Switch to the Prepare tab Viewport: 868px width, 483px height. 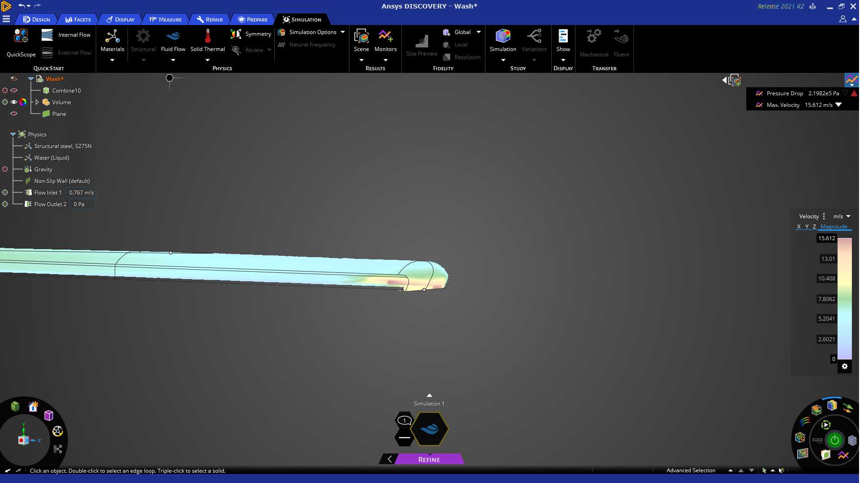[253, 19]
